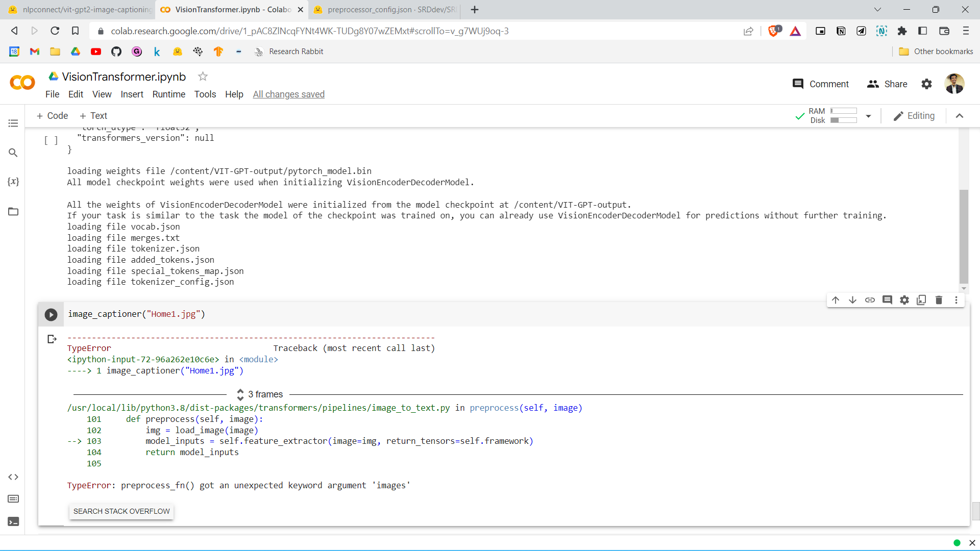Open runtime connection dropdown arrow
Screen dimensions: 980x551
tap(868, 116)
